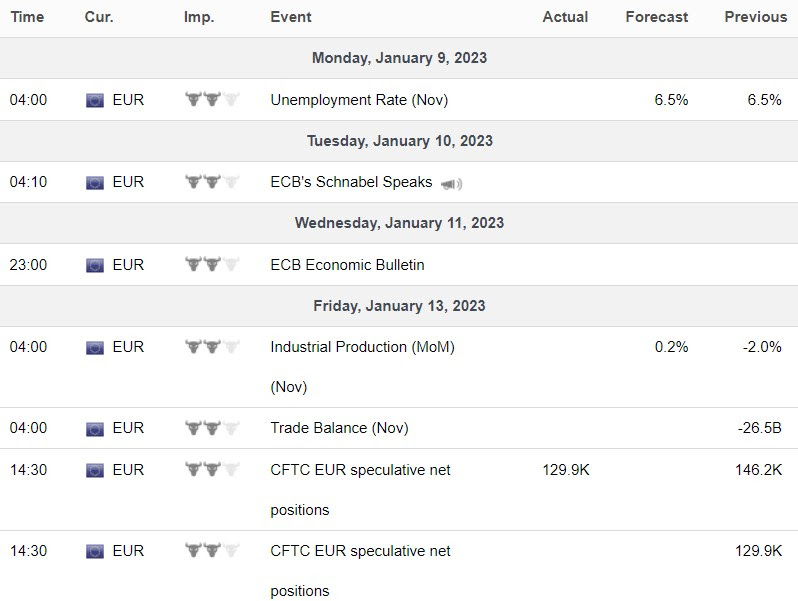
Task: Click bull importance icons for Unemployment Rate
Action: click(x=213, y=100)
